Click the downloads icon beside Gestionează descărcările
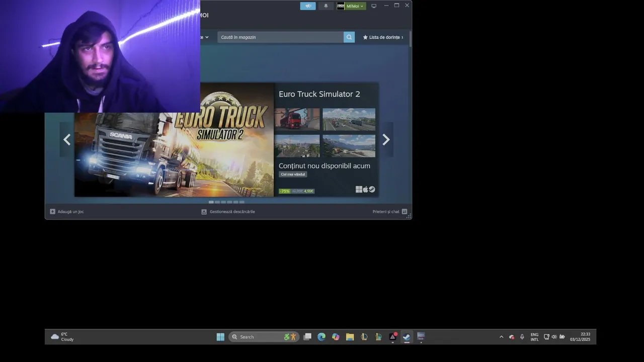644x362 pixels. [204, 212]
